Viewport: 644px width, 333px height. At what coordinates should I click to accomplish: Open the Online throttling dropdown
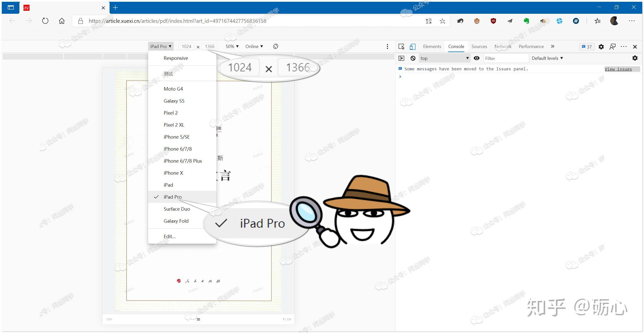click(x=254, y=46)
